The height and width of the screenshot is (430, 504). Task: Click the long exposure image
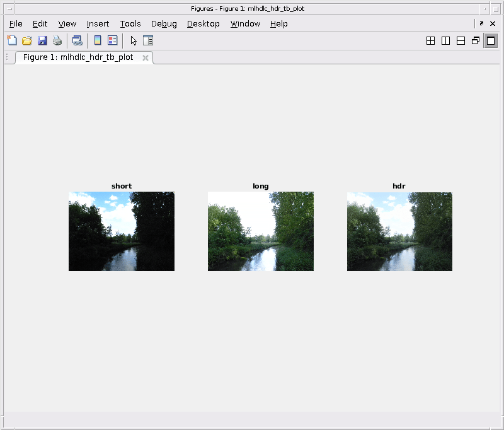[x=261, y=231]
